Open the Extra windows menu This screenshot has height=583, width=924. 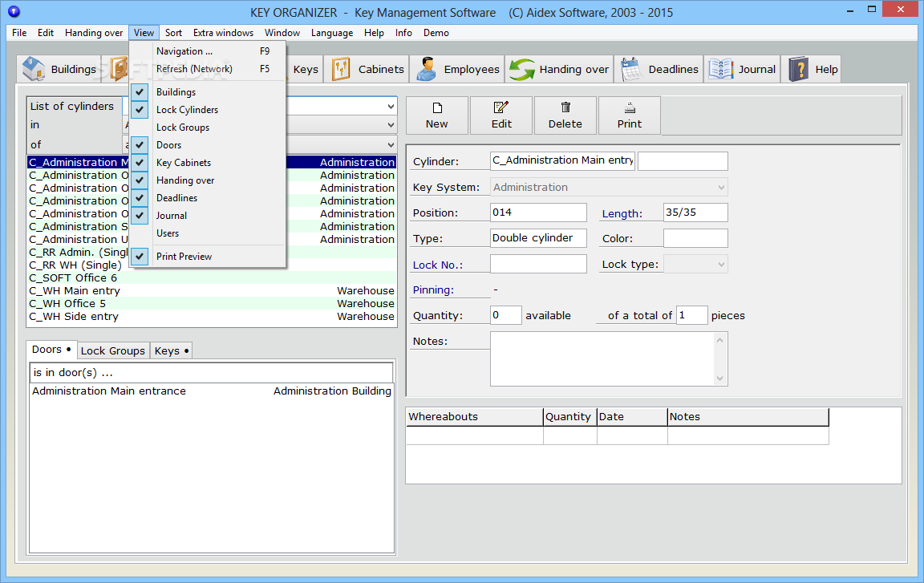tap(223, 33)
